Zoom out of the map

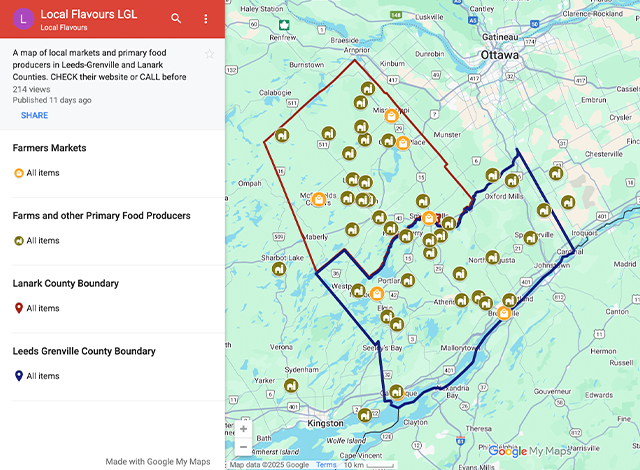click(244, 447)
